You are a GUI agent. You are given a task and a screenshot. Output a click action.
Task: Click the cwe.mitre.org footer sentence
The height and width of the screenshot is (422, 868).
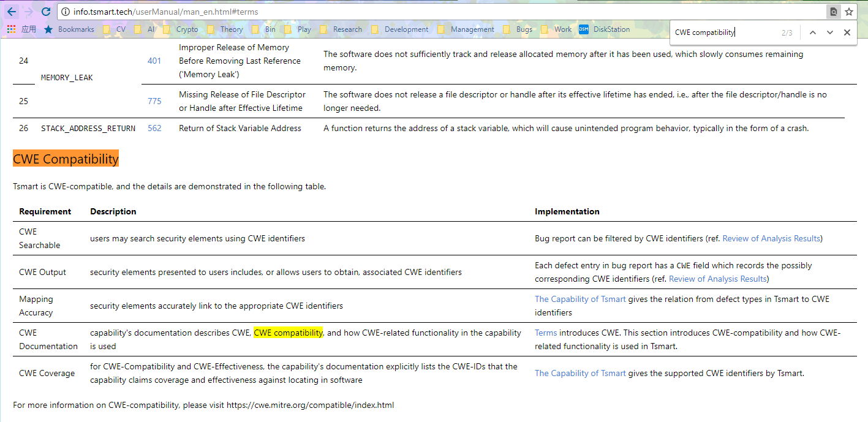click(x=203, y=405)
